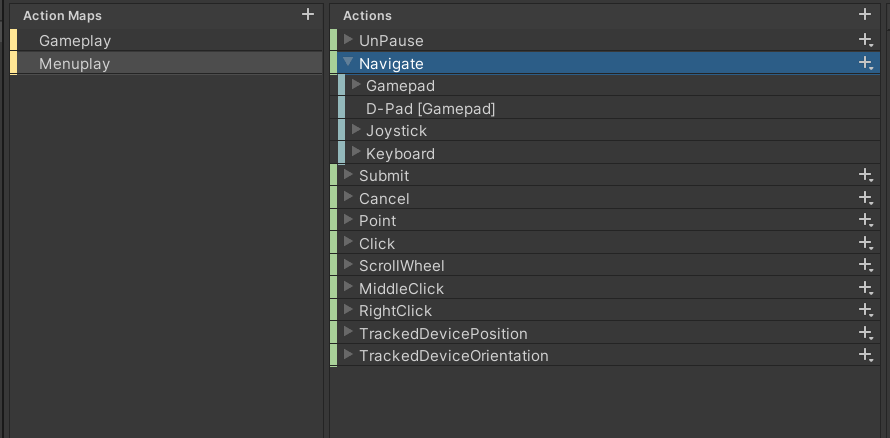This screenshot has width=890, height=438.
Task: Expand the Keyboard composite binding
Action: tap(356, 153)
